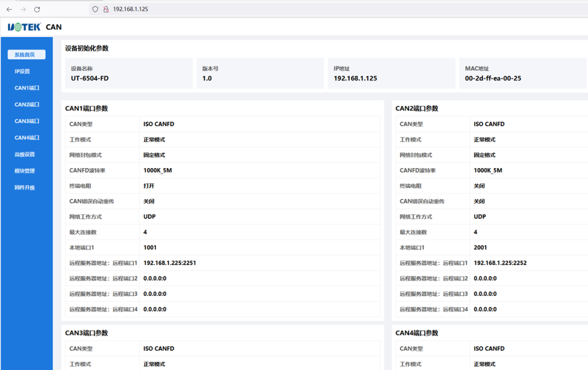Open the CAN1端口 settings page

pyautogui.click(x=27, y=88)
